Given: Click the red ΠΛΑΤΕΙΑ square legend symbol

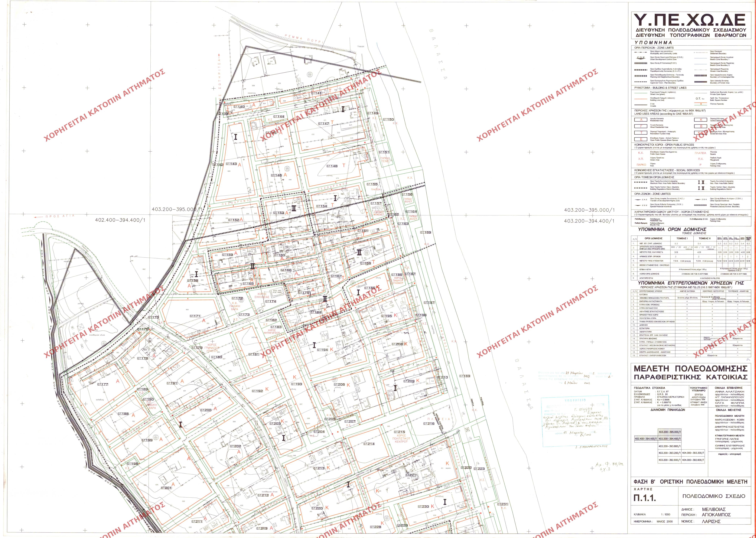Looking at the screenshot, I should click(x=700, y=153).
